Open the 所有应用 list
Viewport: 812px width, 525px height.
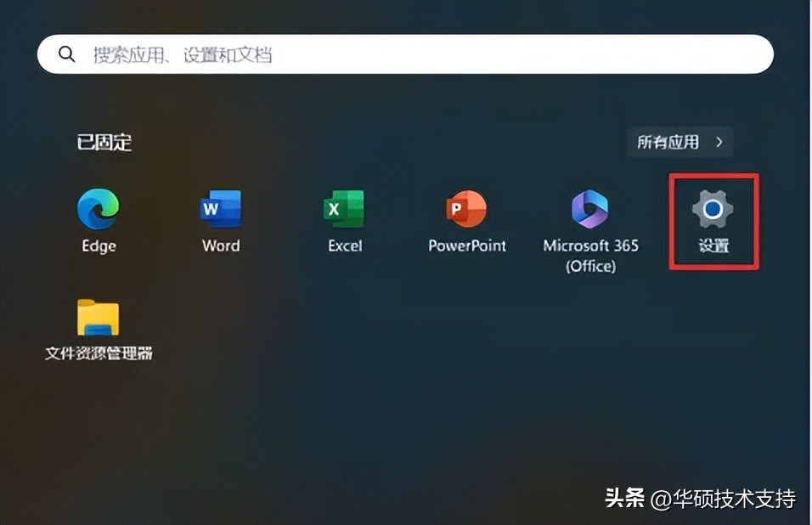(668, 142)
